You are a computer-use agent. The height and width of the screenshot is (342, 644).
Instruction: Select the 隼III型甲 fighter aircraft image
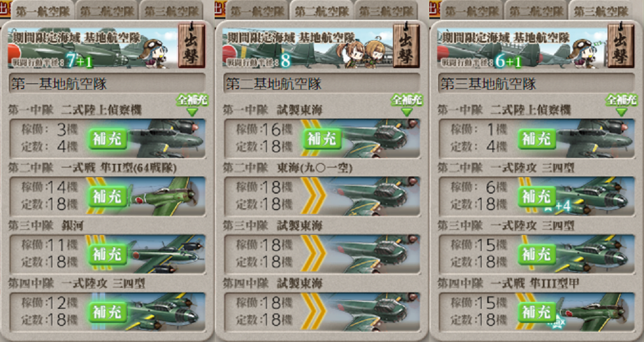point(596,312)
